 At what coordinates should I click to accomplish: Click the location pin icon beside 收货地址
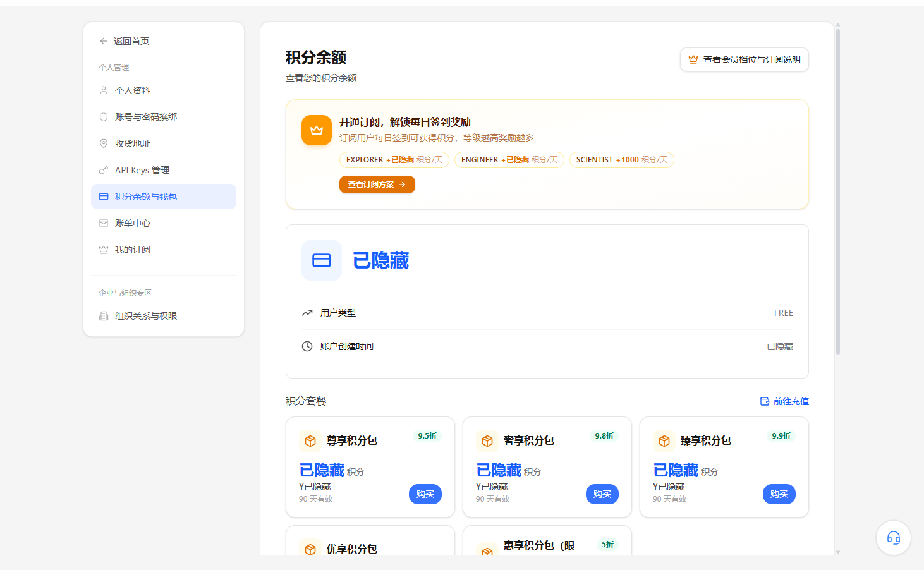pyautogui.click(x=104, y=143)
